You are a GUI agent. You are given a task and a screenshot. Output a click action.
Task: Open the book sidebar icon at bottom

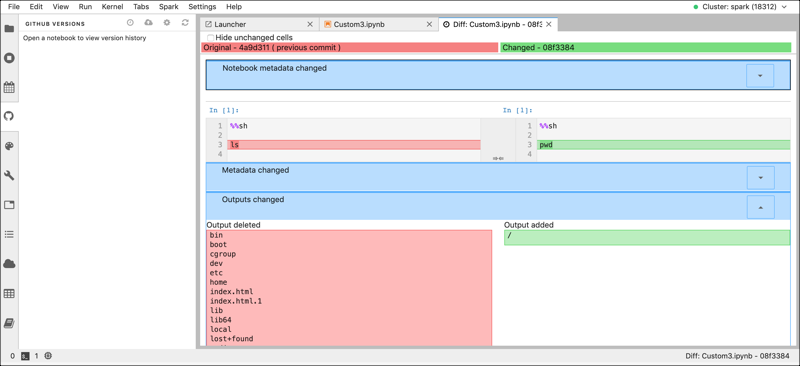coord(9,323)
